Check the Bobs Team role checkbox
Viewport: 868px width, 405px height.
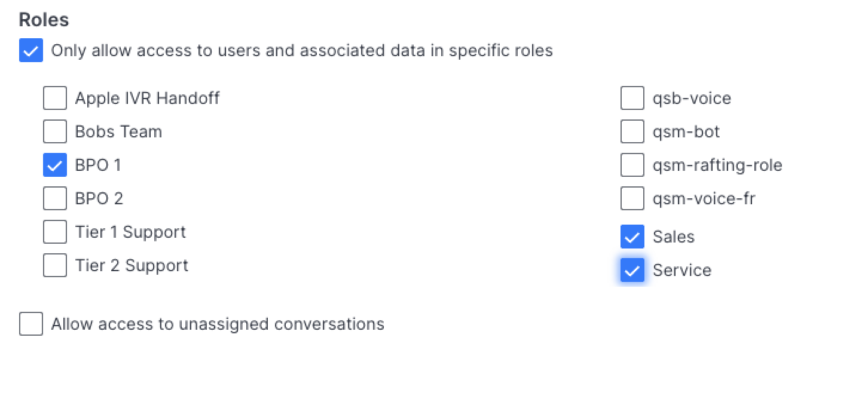coord(55,131)
